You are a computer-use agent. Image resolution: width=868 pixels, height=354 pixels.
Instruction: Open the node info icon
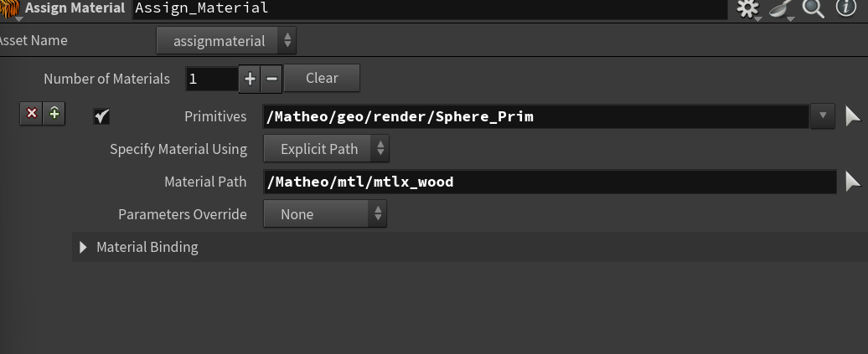(846, 8)
